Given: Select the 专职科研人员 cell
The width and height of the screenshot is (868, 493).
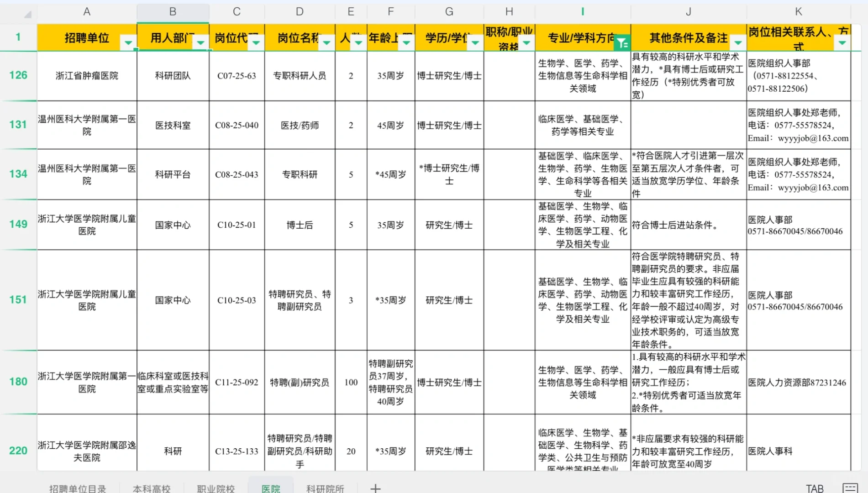Looking at the screenshot, I should 300,76.
